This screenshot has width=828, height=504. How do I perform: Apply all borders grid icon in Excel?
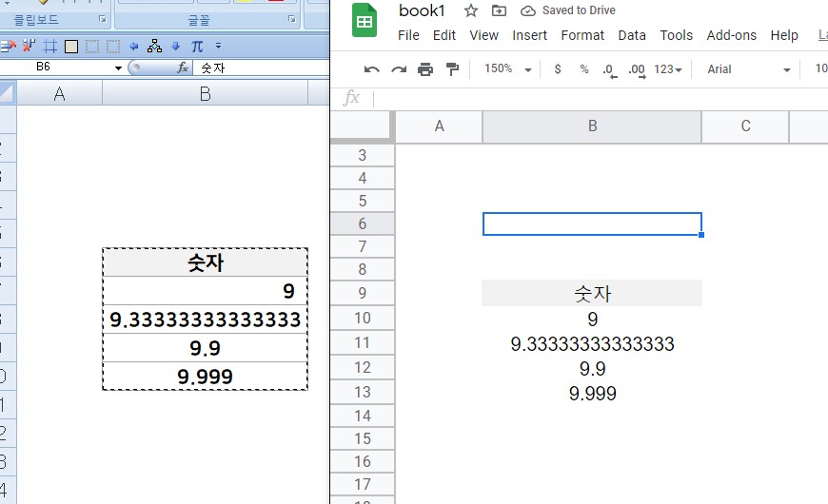click(50, 47)
